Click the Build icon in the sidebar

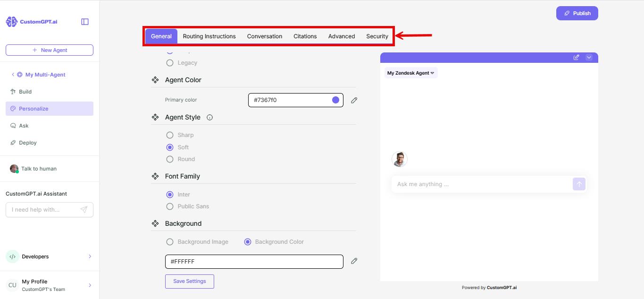(13, 92)
